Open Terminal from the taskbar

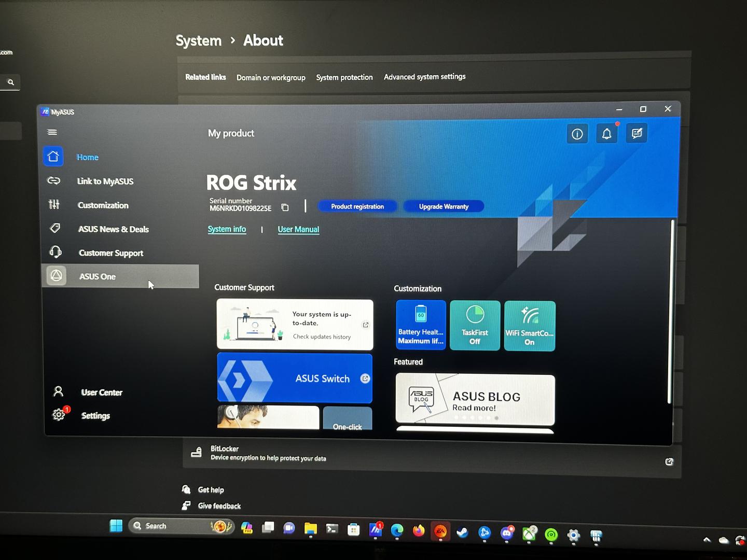click(x=332, y=529)
